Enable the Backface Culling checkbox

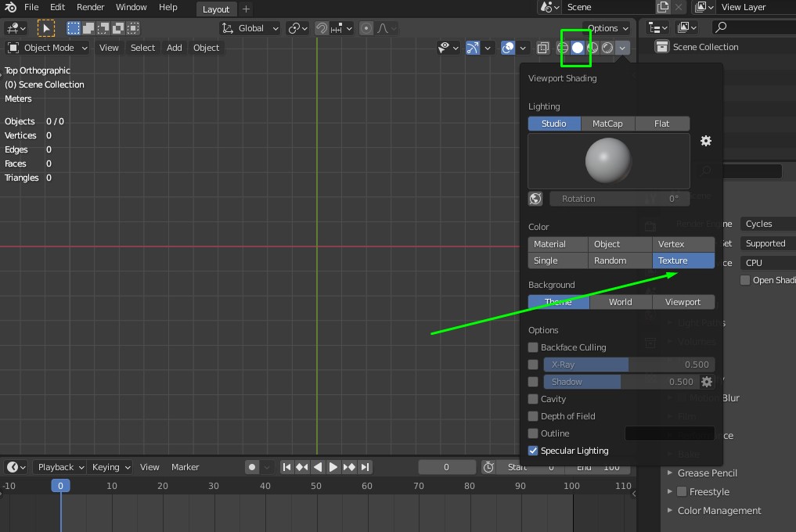click(x=533, y=347)
